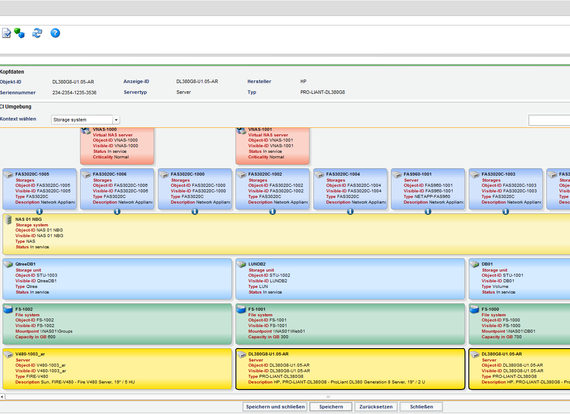Click the V480-1003_ar server icon
570x414 pixels.
[9, 355]
